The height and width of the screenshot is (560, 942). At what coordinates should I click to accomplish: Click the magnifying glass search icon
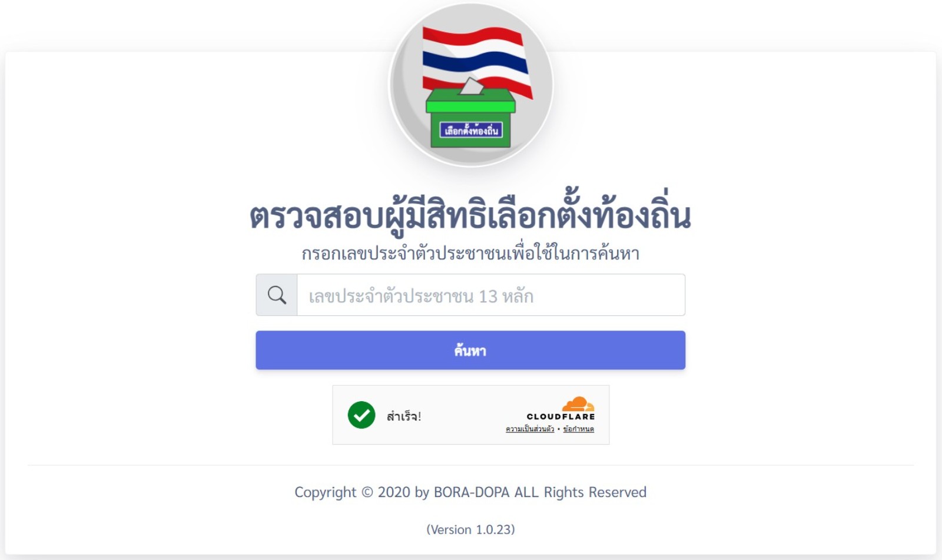[277, 295]
